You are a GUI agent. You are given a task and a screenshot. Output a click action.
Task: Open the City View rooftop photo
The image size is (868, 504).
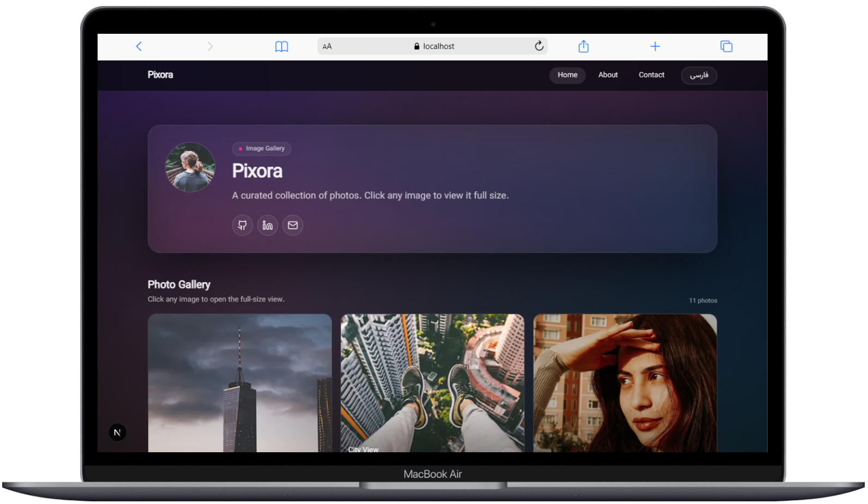click(x=432, y=382)
